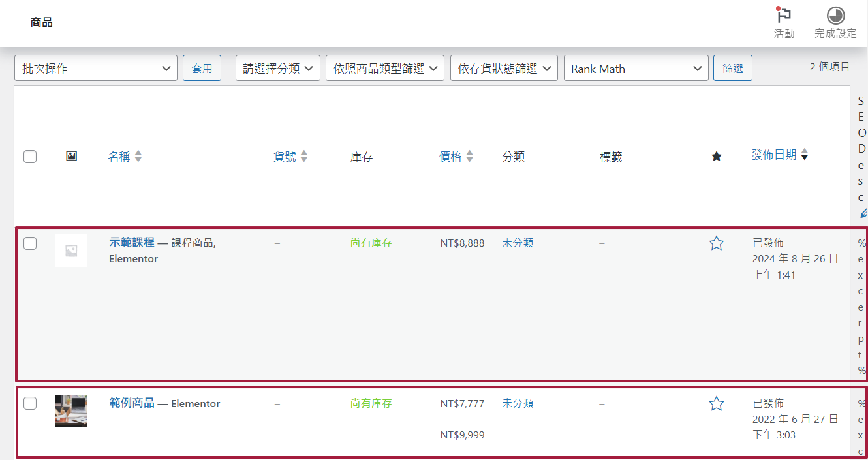Open the 依存貨狀態篩選 dropdown
The image size is (868, 460).
[x=504, y=69]
